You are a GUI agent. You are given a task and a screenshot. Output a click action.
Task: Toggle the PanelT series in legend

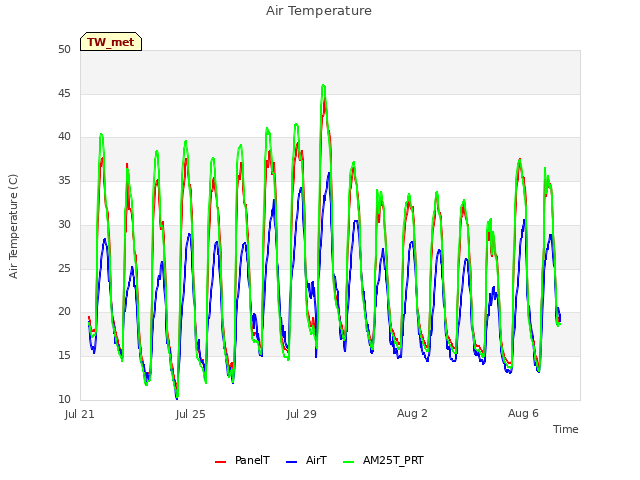click(242, 460)
